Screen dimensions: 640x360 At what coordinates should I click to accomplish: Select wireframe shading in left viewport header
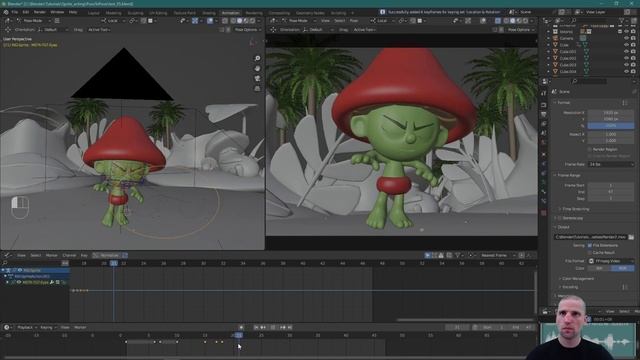click(x=233, y=20)
